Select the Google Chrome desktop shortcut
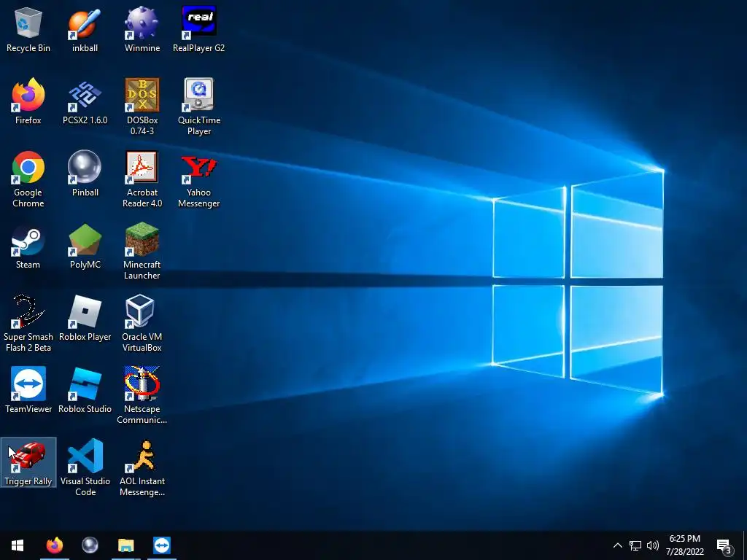Screen dimensions: 747x560 pos(28,179)
